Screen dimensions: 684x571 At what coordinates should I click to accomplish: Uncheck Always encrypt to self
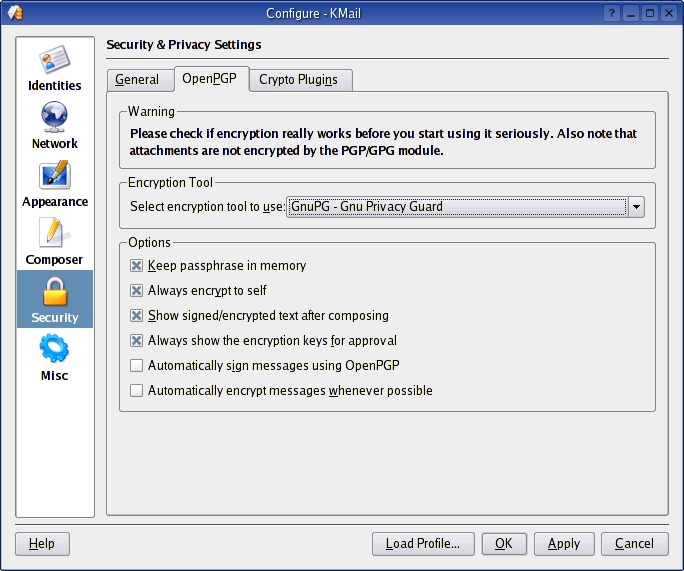point(137,291)
